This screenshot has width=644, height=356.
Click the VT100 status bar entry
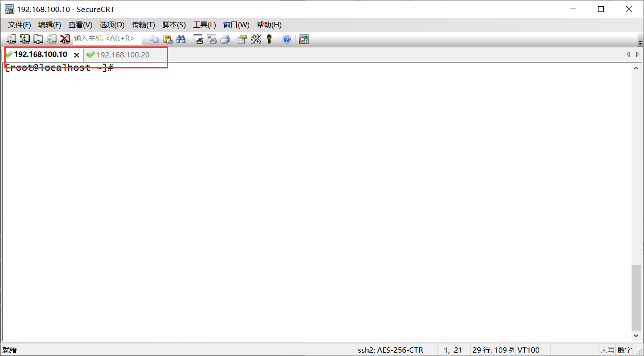pos(529,350)
